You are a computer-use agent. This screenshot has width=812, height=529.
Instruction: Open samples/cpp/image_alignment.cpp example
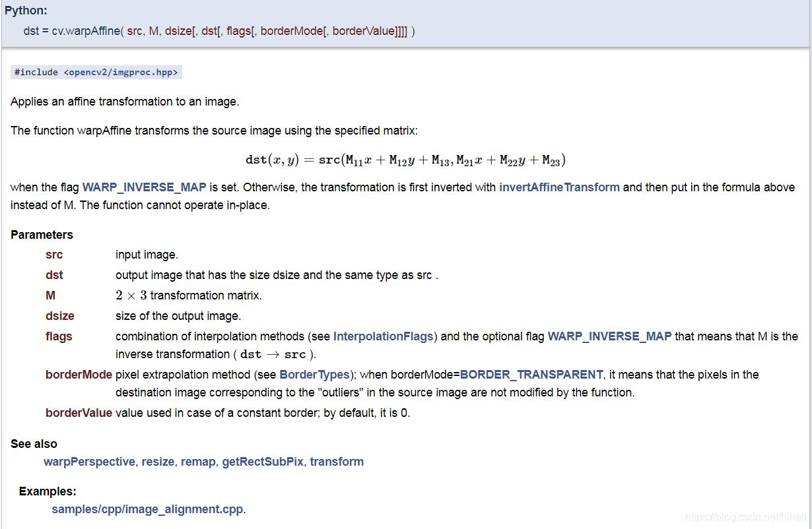147,509
